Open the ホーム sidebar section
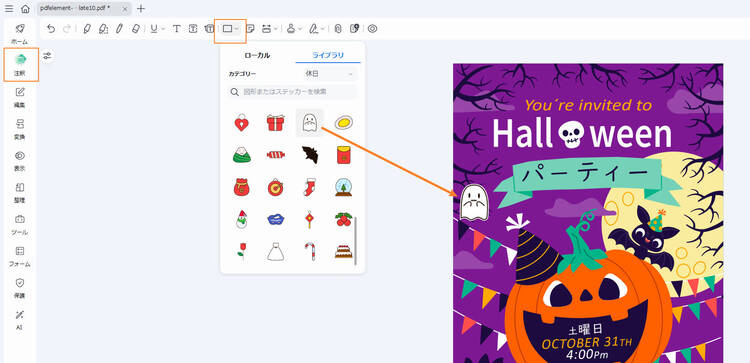Image resolution: width=750 pixels, height=363 pixels. click(x=20, y=33)
